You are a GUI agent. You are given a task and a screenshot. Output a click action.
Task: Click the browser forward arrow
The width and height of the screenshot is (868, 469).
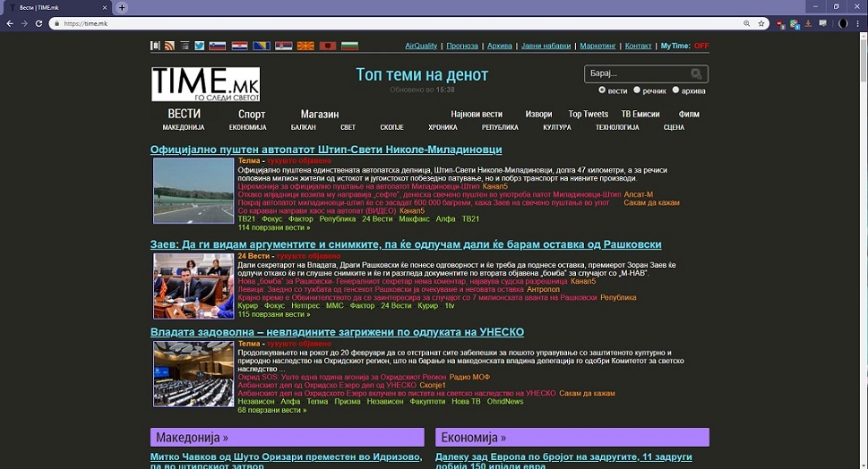(x=24, y=24)
